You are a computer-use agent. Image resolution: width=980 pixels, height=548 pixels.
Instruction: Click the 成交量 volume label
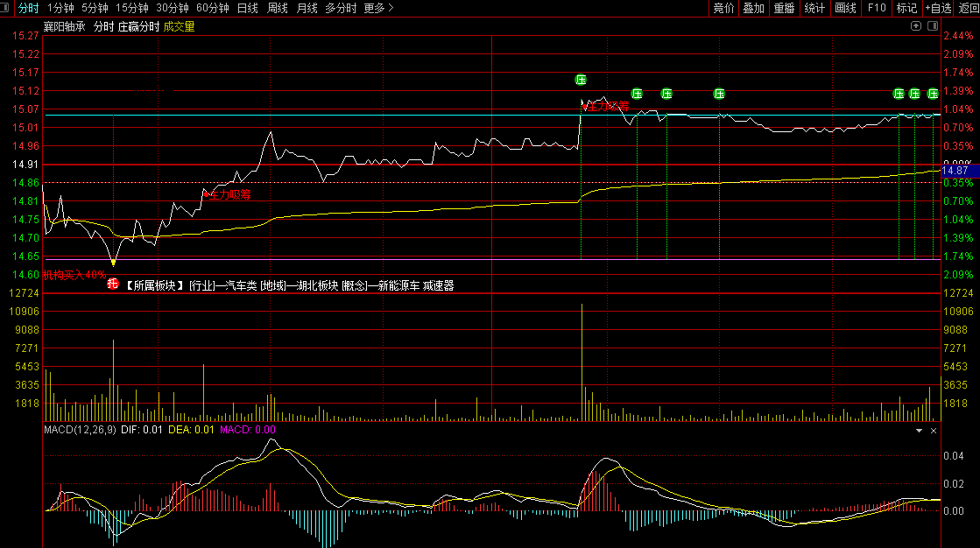180,26
